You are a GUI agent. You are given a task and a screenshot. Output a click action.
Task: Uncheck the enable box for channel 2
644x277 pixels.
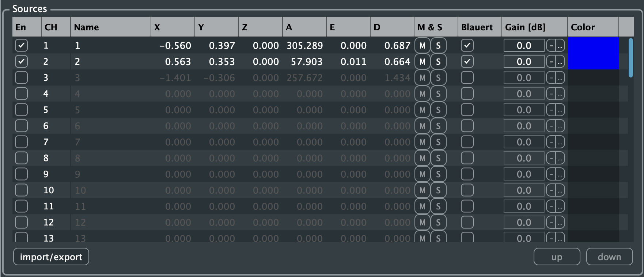click(21, 62)
